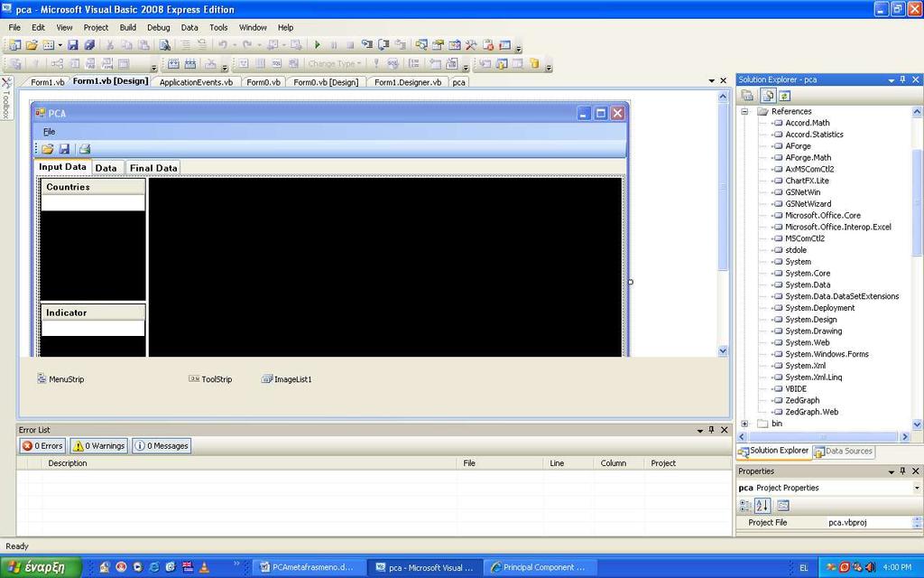
Task: Sort Error List by Line column
Action: click(x=568, y=463)
